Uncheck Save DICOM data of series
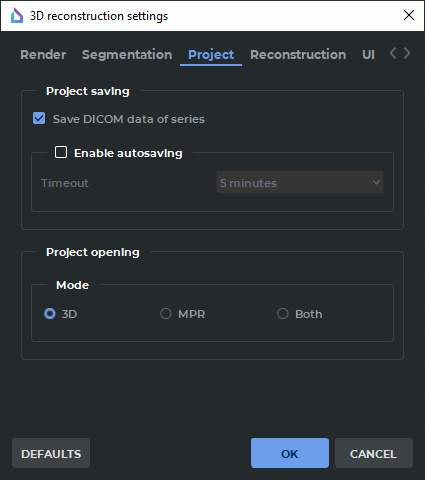 pyautogui.click(x=39, y=118)
